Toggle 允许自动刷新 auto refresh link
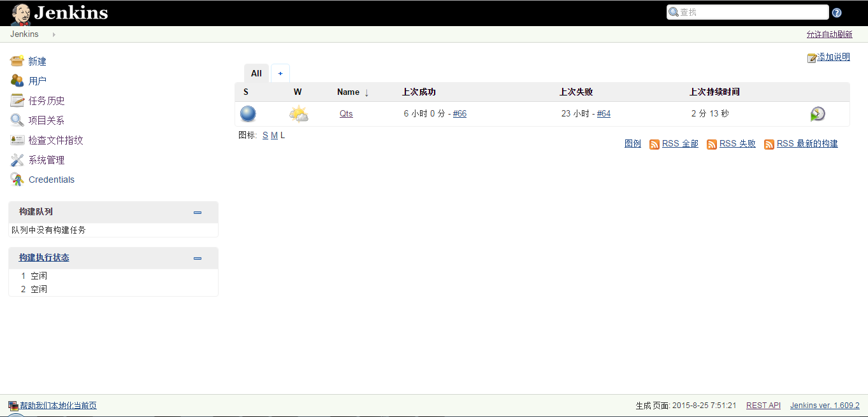This screenshot has width=868, height=417. tap(829, 34)
